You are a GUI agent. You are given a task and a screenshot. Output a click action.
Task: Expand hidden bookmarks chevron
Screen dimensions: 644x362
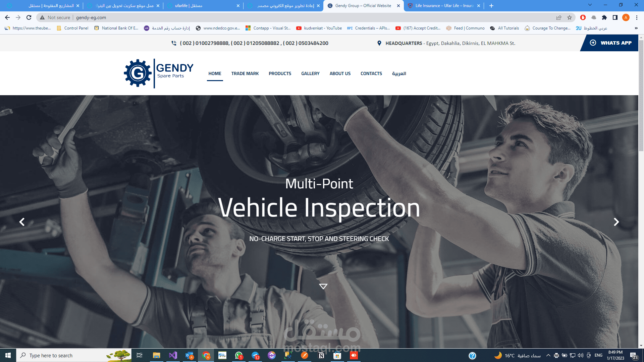pos(636,28)
